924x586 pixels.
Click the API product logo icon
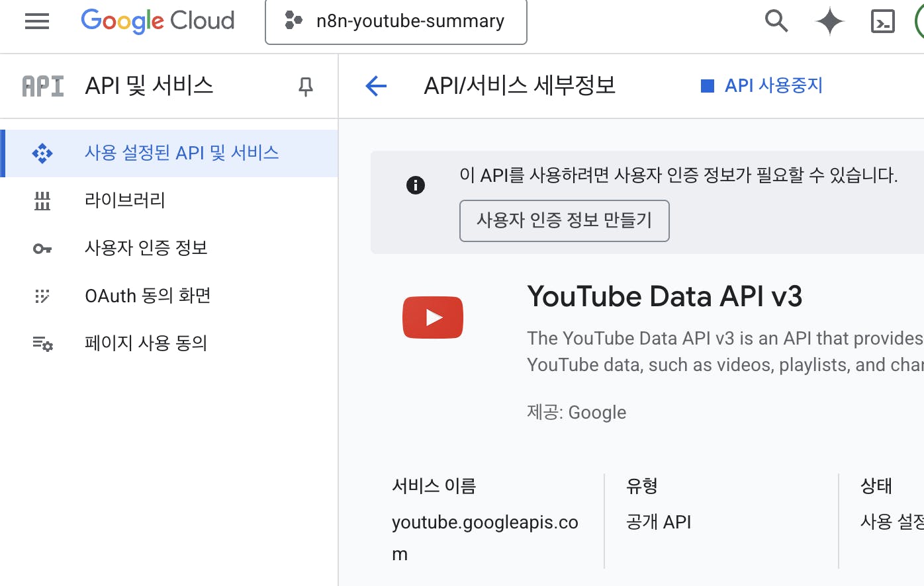[x=43, y=86]
